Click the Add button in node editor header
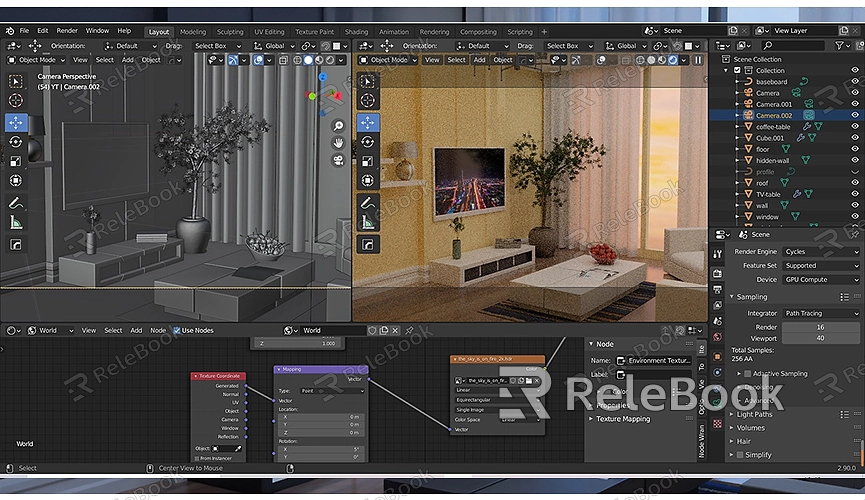 136,330
